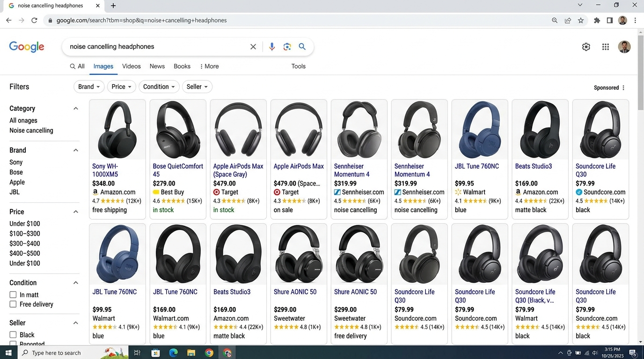Screen dimensions: 644x359
Task: Reload the current page
Action: click(34, 20)
